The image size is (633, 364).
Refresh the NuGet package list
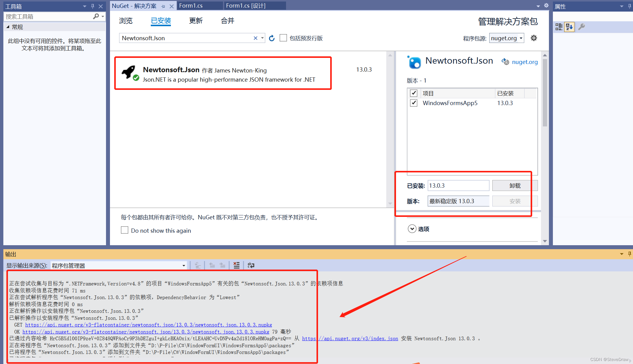[x=272, y=38]
